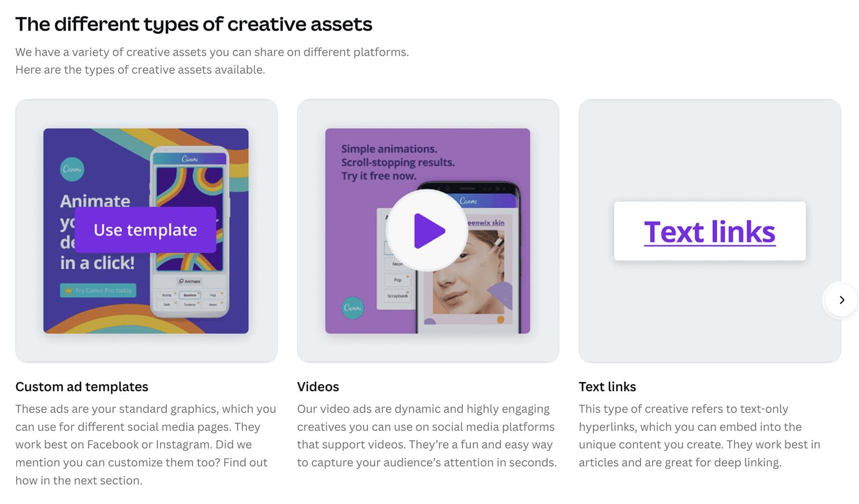The image size is (859, 504).
Task: Select the Custom ad templates heading
Action: coord(82,386)
